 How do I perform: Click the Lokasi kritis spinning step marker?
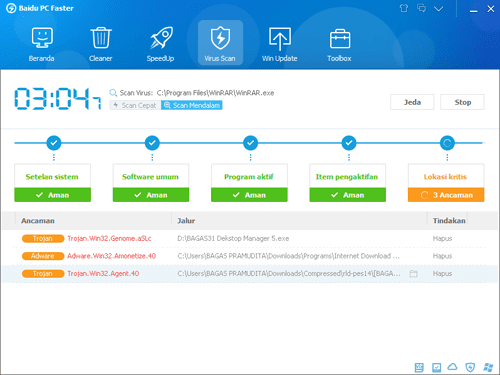tap(447, 143)
